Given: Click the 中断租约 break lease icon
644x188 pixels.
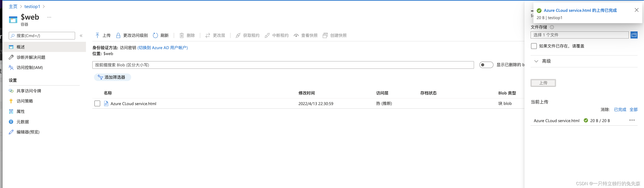Looking at the screenshot, I should [267, 35].
